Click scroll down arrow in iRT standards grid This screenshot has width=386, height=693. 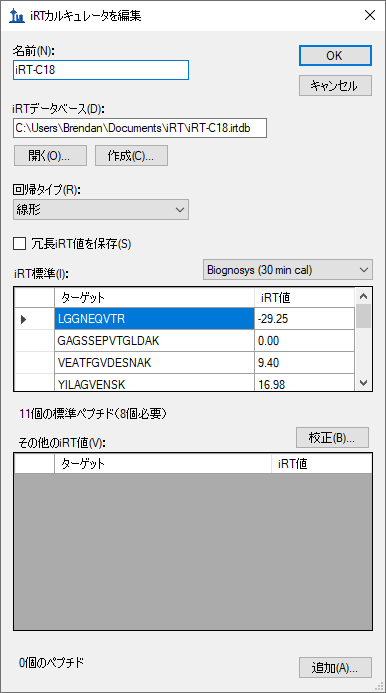(x=364, y=383)
